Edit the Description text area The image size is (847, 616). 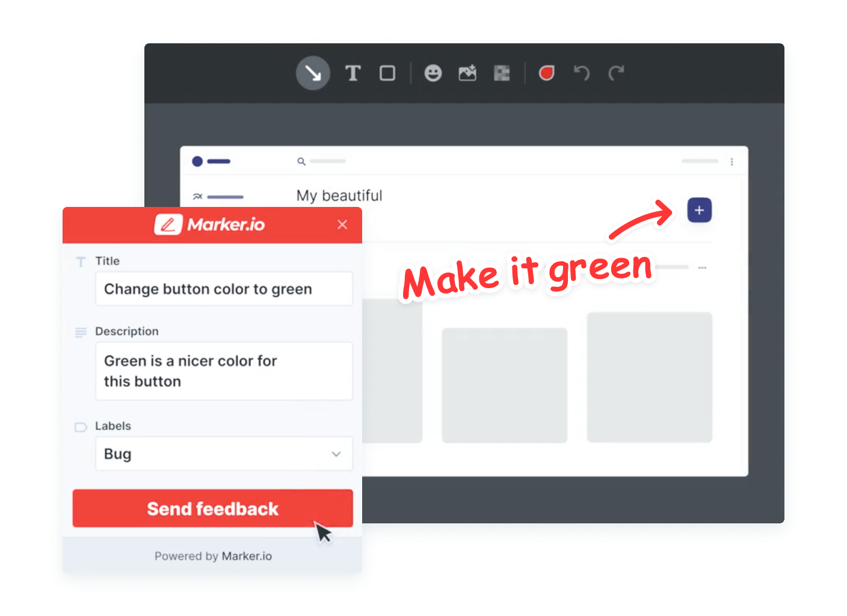point(224,371)
